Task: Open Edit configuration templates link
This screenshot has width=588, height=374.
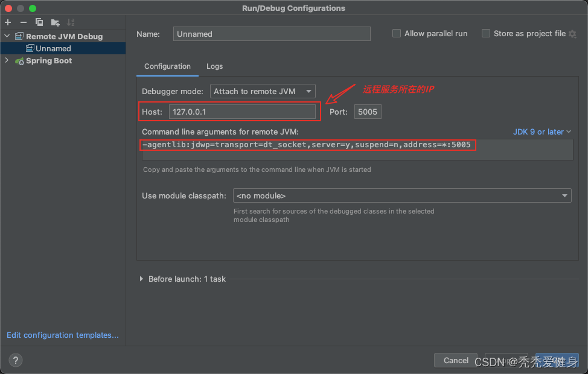Action: point(63,335)
